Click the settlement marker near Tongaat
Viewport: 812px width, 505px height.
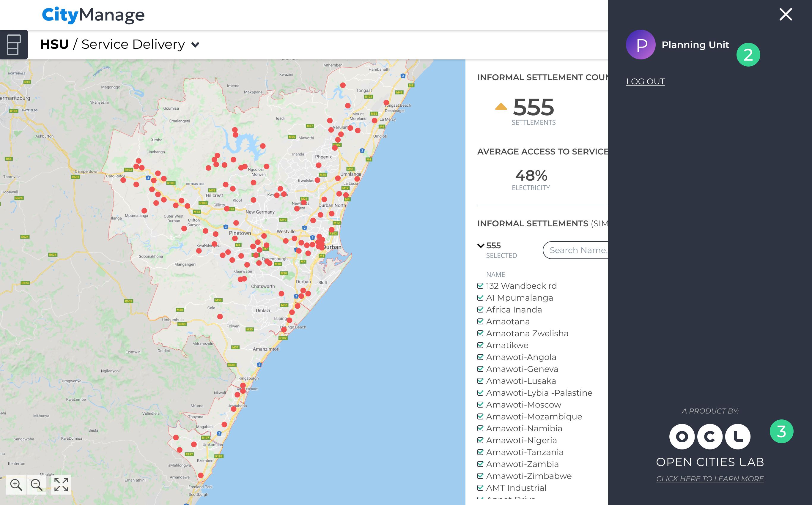click(x=343, y=85)
